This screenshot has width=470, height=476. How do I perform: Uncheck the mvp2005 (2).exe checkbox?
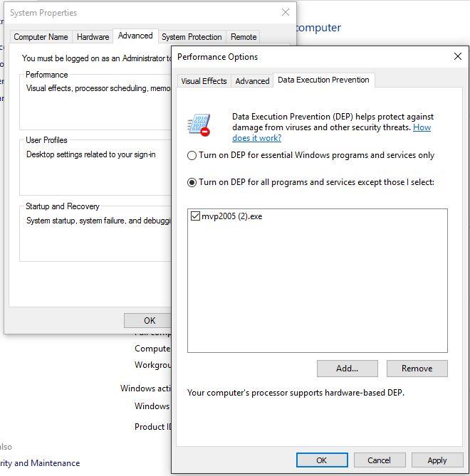tap(195, 216)
